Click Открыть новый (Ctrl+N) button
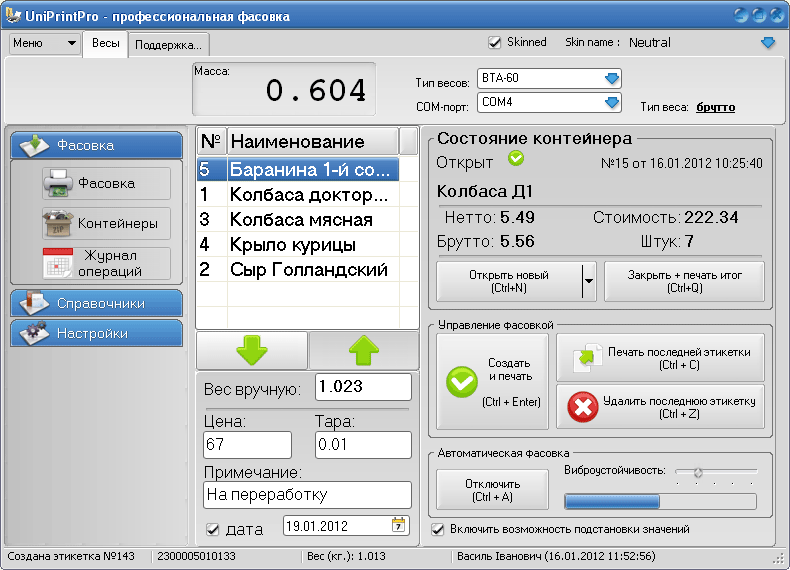Screen dimensions: 790x570 (x=509, y=282)
